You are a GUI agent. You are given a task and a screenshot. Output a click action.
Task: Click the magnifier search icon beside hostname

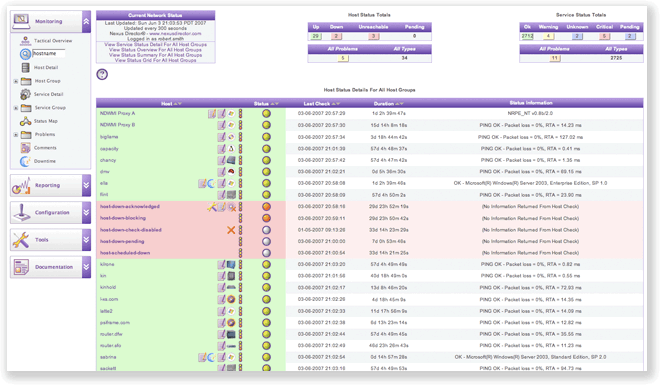pos(25,54)
